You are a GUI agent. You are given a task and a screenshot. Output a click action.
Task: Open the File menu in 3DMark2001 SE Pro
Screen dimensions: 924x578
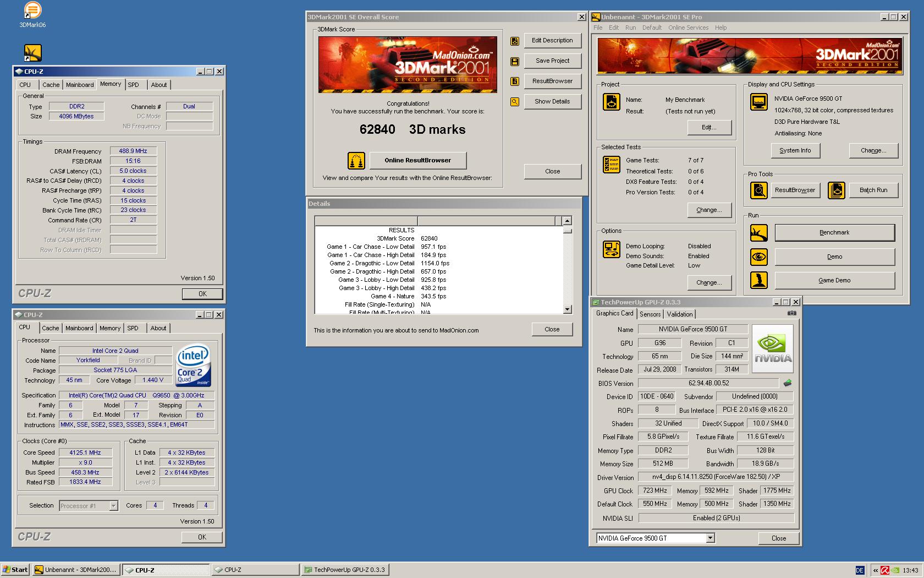[598, 28]
